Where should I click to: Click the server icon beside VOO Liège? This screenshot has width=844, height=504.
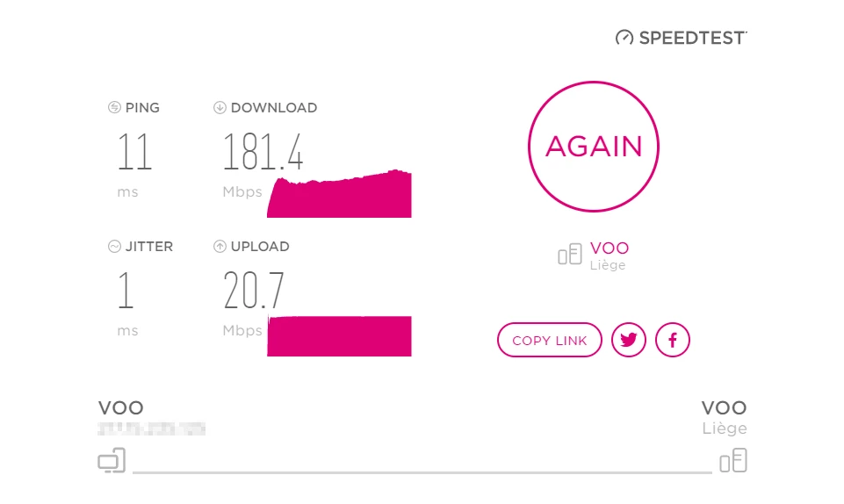(569, 254)
